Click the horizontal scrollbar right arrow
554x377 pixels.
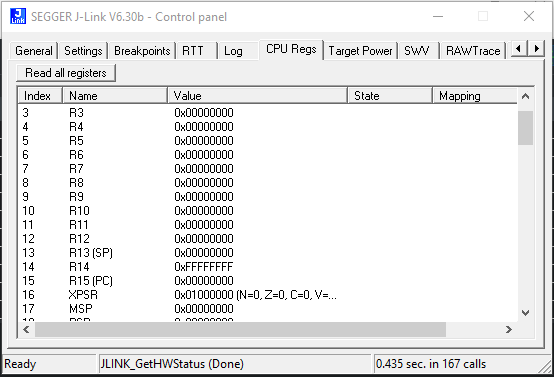509,329
